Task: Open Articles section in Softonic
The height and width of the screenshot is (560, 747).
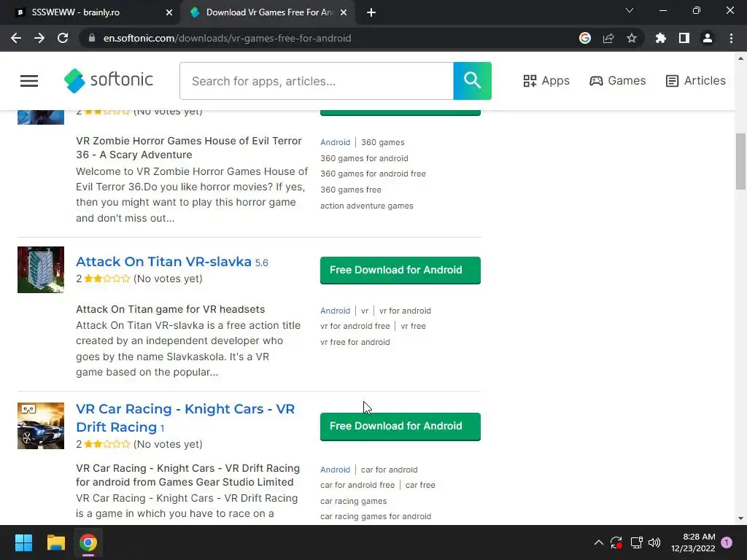Action: [x=695, y=81]
